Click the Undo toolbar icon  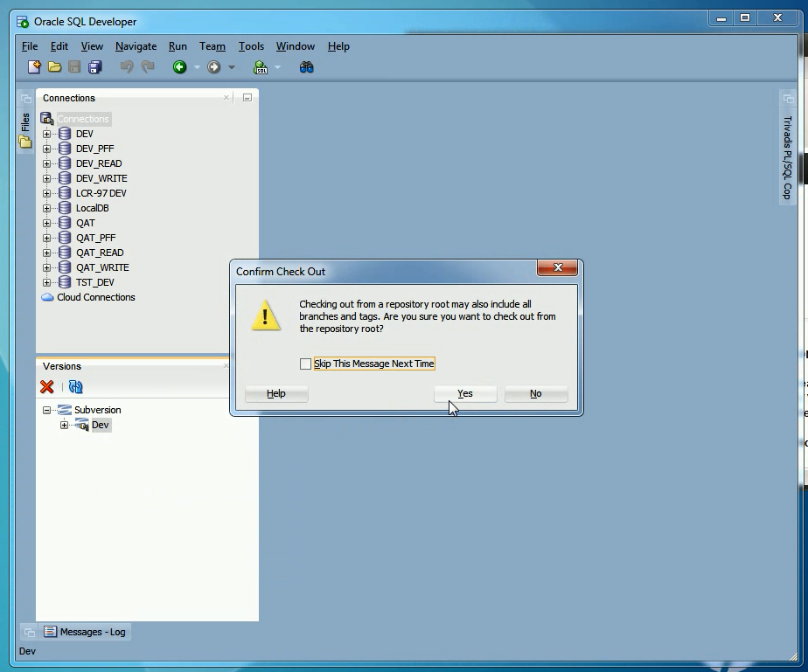[127, 67]
